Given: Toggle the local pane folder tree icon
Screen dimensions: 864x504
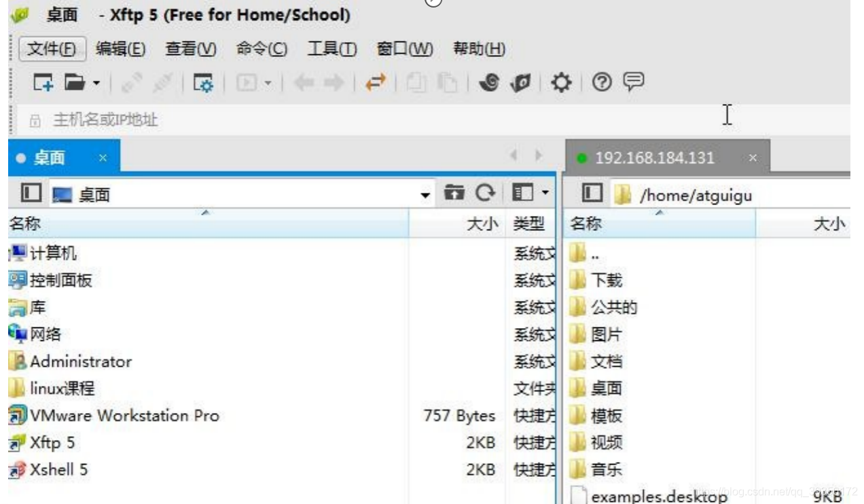Looking at the screenshot, I should point(31,194).
